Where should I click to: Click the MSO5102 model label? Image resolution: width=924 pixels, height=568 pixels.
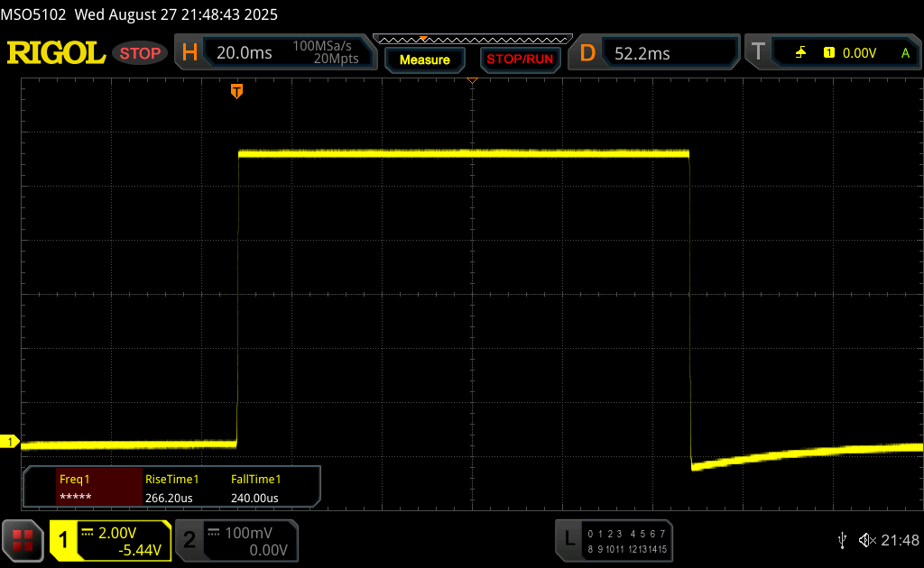click(x=33, y=14)
